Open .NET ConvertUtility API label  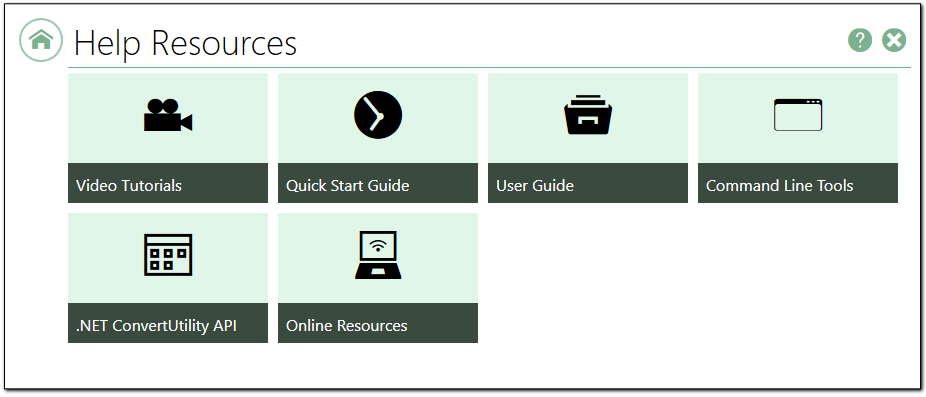pyautogui.click(x=156, y=326)
